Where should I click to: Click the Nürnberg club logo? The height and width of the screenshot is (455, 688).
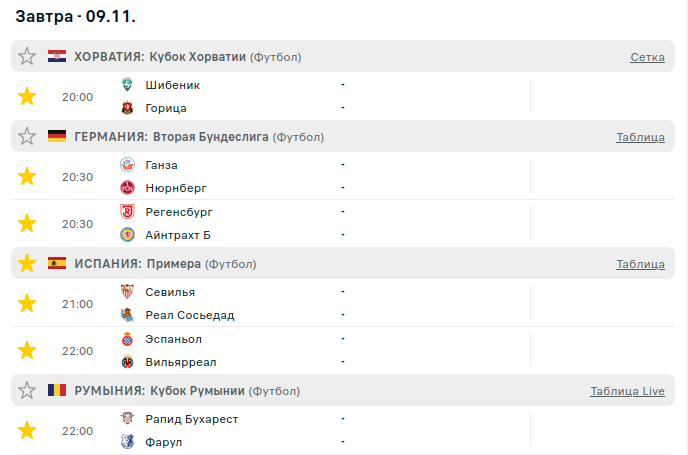(x=127, y=188)
